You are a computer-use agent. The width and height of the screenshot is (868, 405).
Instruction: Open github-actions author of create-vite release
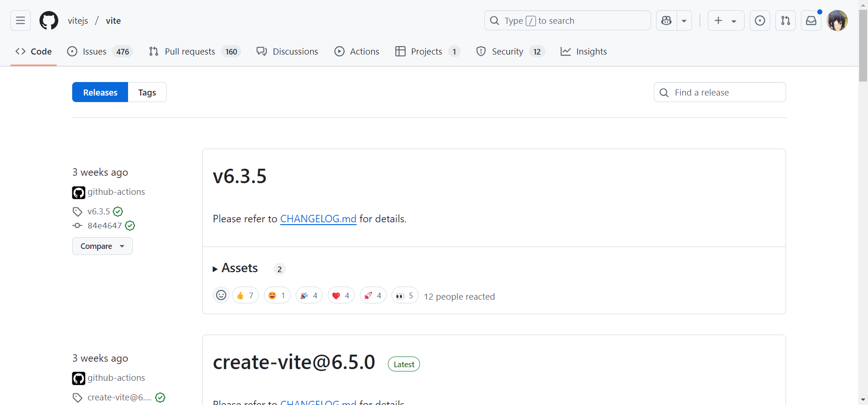click(x=116, y=378)
